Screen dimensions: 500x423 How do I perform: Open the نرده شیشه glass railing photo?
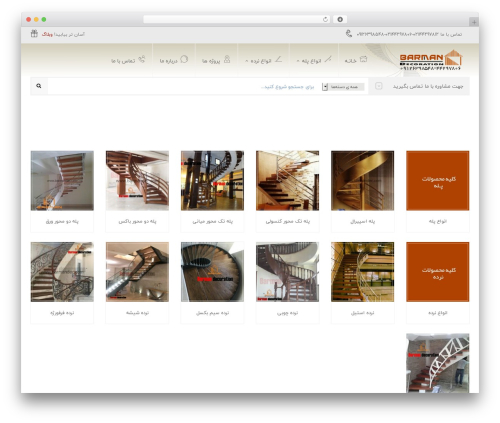pyautogui.click(x=137, y=272)
